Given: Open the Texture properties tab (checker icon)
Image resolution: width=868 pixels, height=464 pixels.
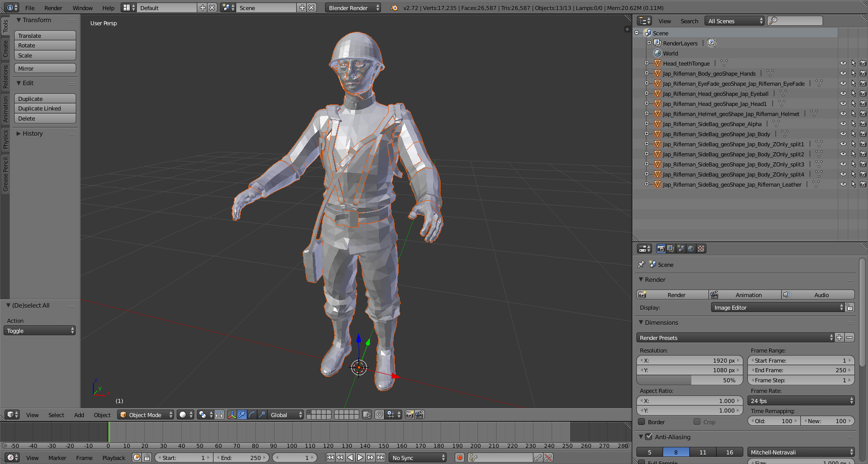Looking at the screenshot, I should (701, 249).
